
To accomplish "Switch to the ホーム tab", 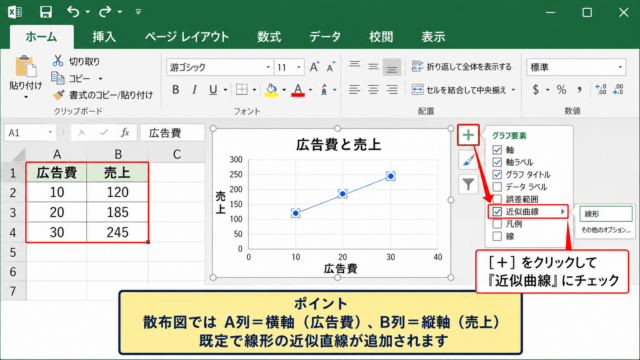I will pos(41,37).
